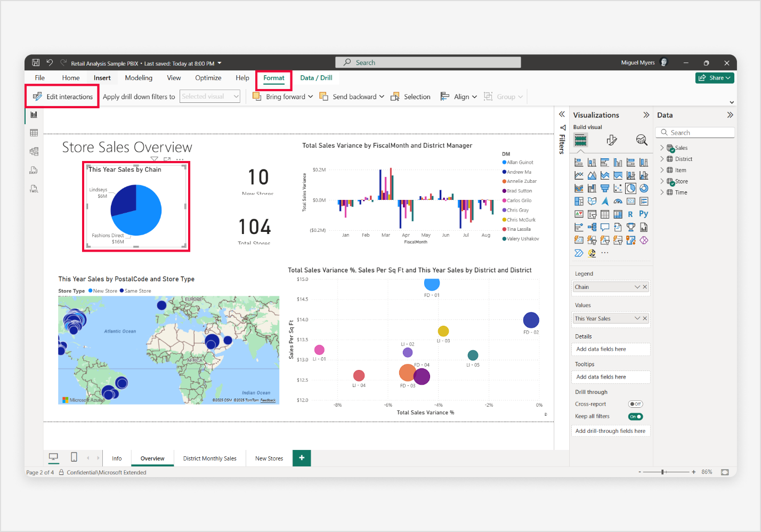This screenshot has height=532, width=761.
Task: Switch to the Format visual pane
Action: [611, 140]
